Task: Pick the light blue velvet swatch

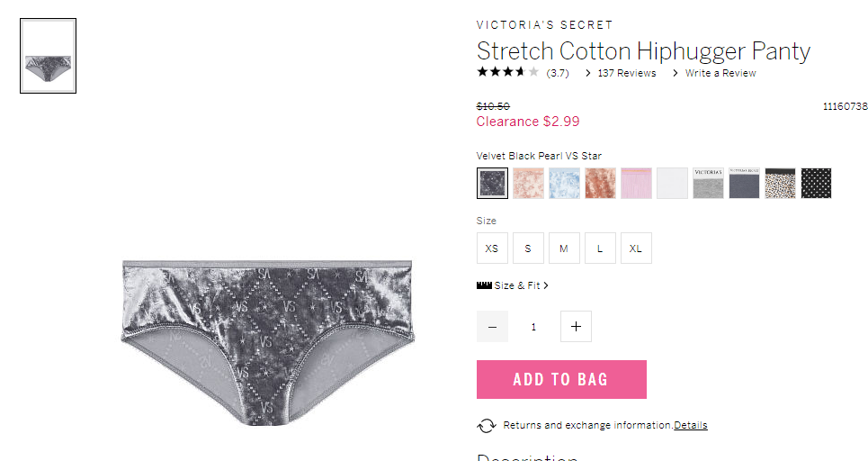Action: click(x=564, y=183)
